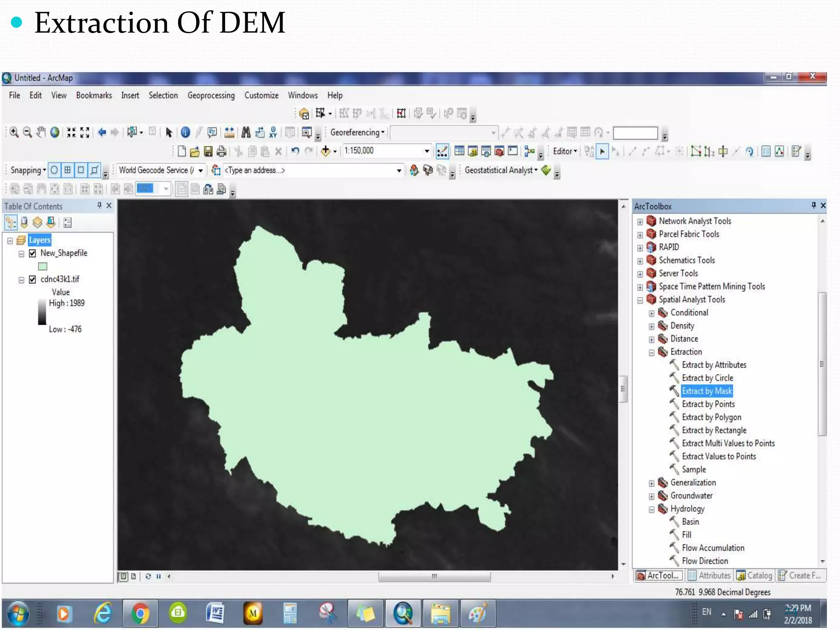Click the cdnc43k1.tif grayscale color ramp
The height and width of the screenshot is (630, 840).
[x=42, y=312]
